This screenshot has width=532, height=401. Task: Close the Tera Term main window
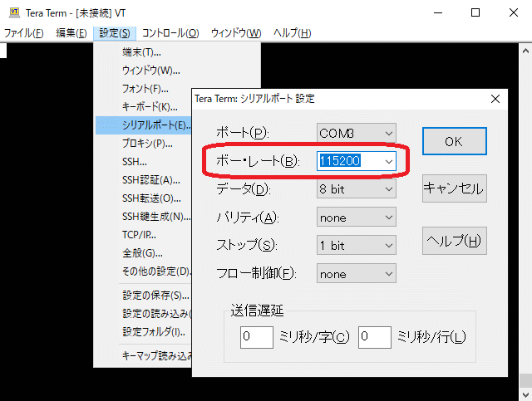(514, 13)
